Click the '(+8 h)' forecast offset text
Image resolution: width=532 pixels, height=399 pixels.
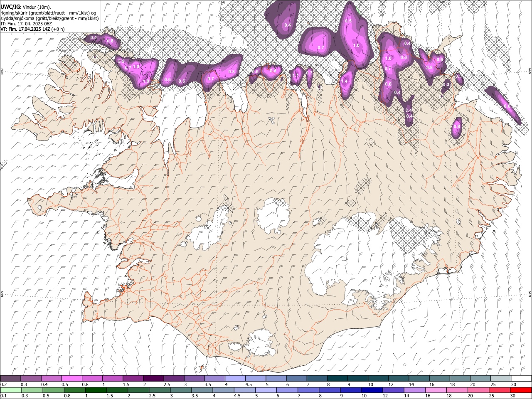pyautogui.click(x=57, y=29)
